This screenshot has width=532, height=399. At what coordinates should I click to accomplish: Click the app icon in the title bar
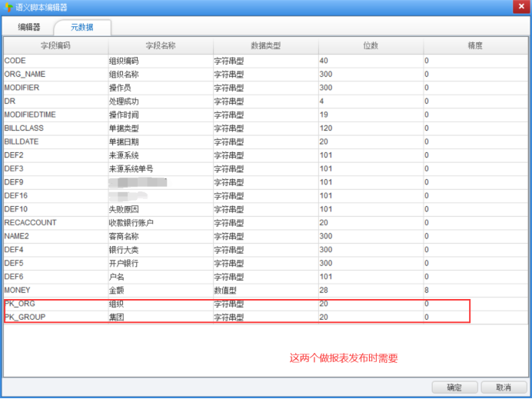[x=8, y=7]
